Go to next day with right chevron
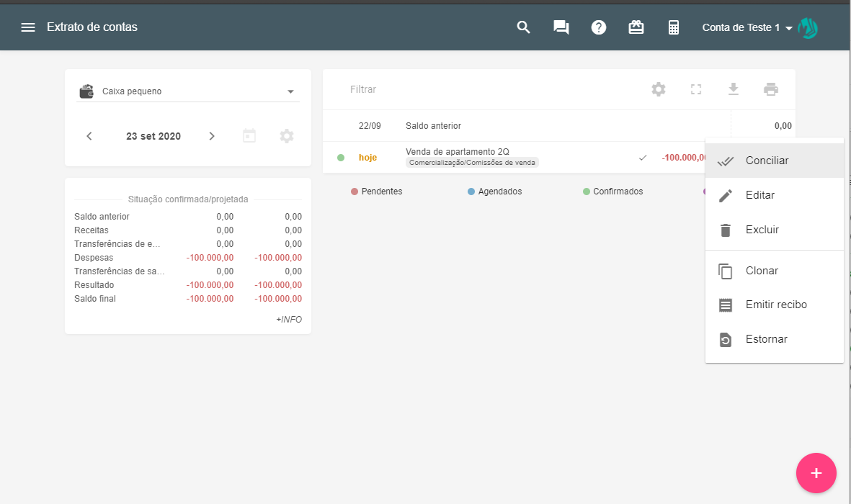This screenshot has width=851, height=504. pyautogui.click(x=212, y=136)
